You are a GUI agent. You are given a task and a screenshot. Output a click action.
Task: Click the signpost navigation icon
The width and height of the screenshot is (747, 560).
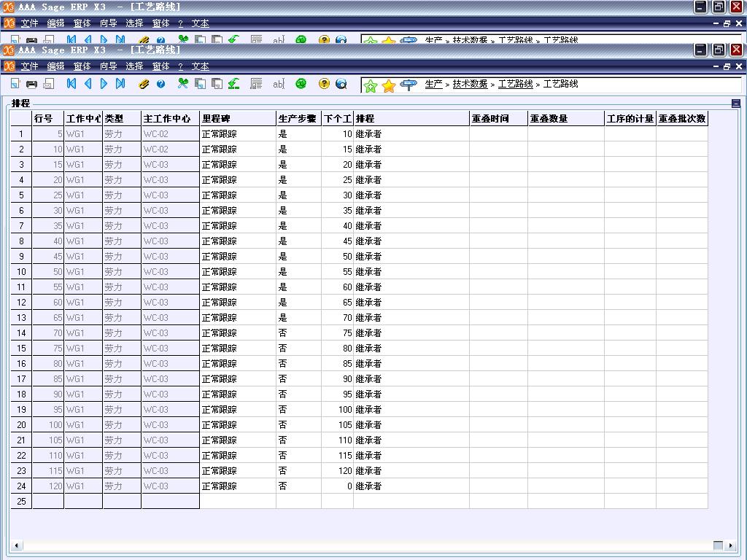click(409, 85)
